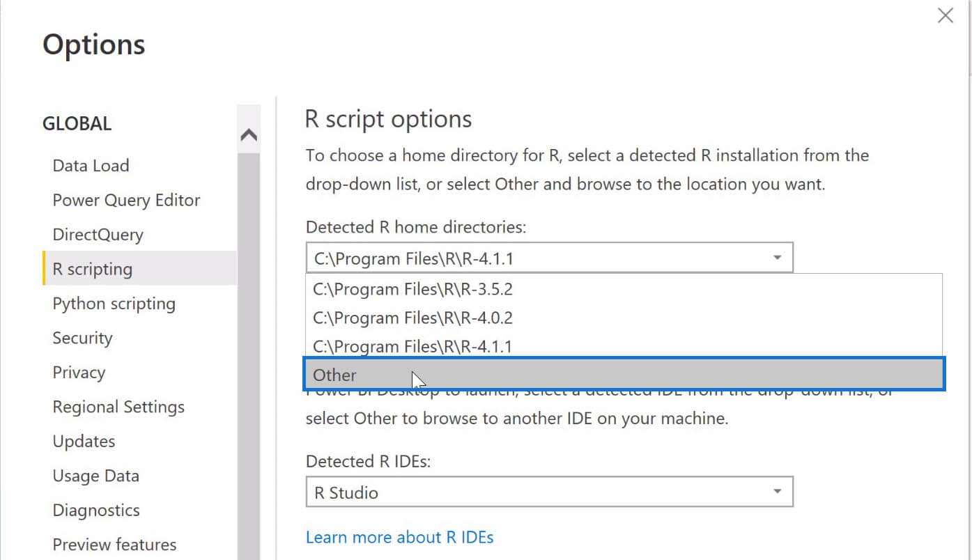Close the Options dialog
972x560 pixels.
coord(945,15)
